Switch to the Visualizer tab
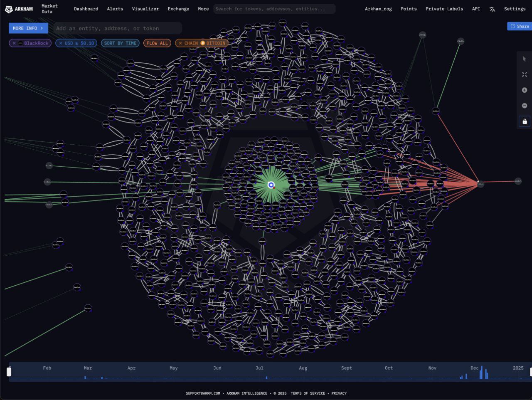This screenshot has height=400, width=532. click(145, 9)
